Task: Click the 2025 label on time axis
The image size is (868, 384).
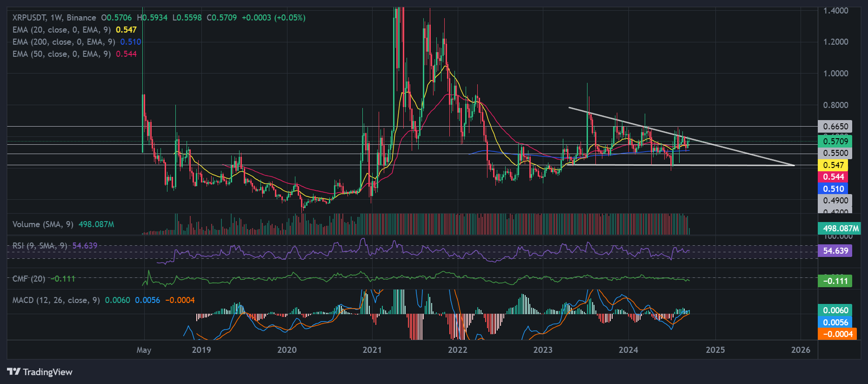Action: coord(715,350)
